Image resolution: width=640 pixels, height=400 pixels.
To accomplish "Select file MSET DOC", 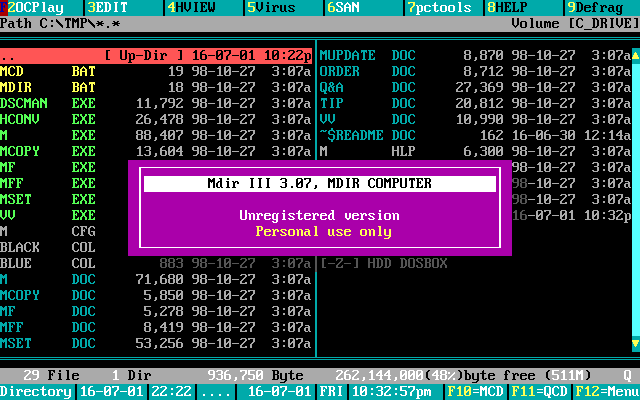I will click(156, 343).
